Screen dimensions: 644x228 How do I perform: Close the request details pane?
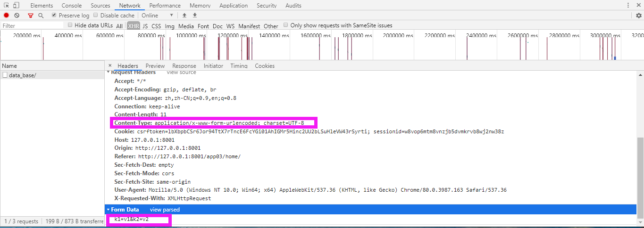110,65
